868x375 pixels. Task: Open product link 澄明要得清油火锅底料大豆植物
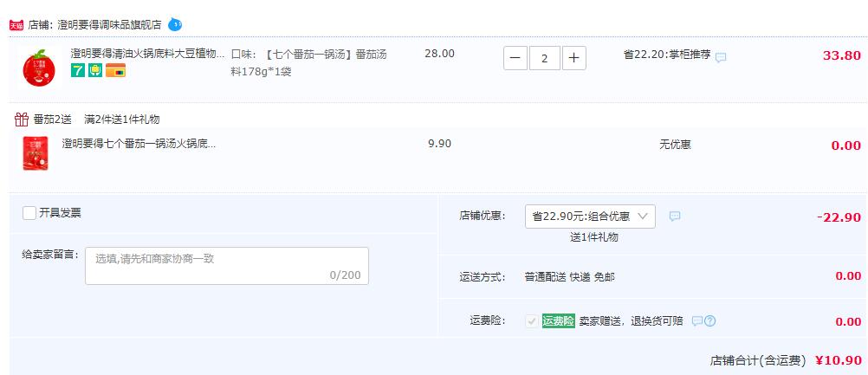coord(148,54)
